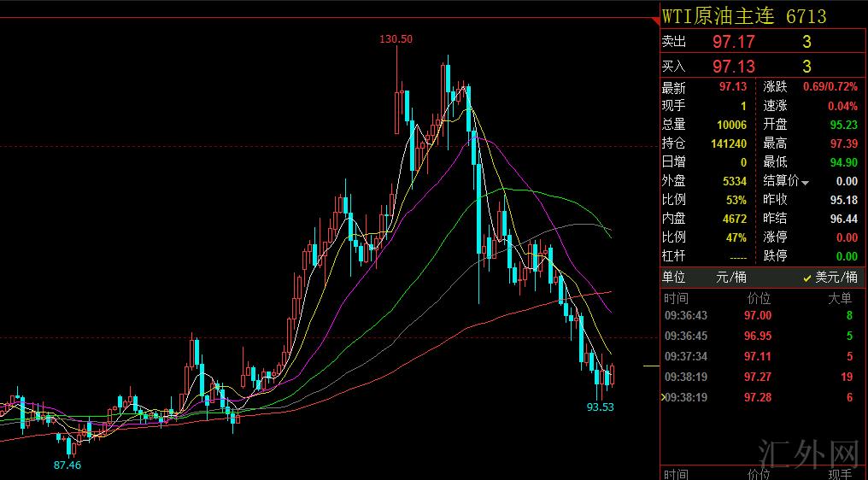The image size is (868, 480).
Task: Click the 价位 header in the large-order table
Action: point(759,298)
